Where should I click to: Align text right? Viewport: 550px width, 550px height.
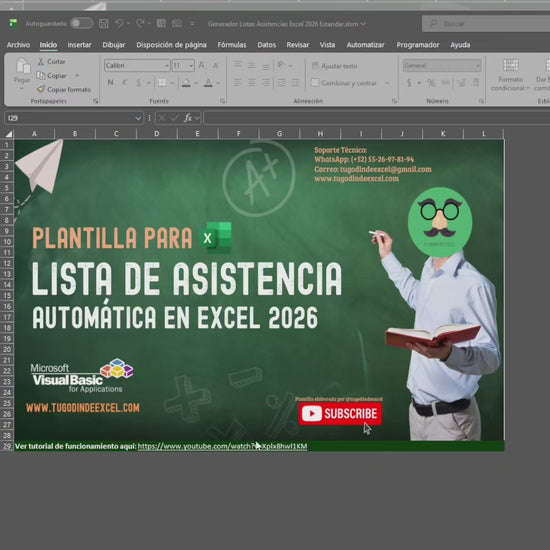pos(266,82)
